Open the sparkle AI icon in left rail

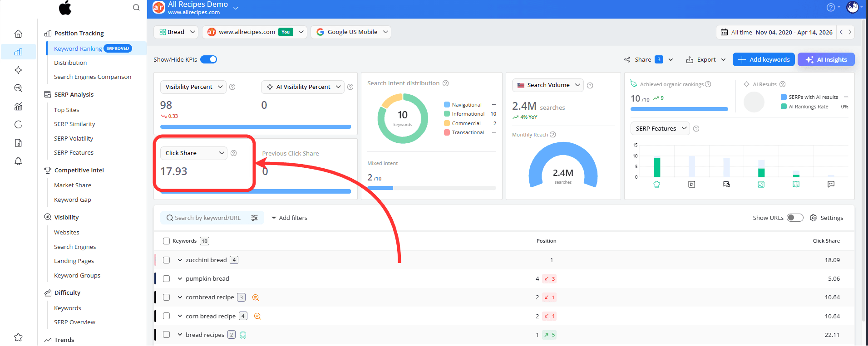click(18, 70)
